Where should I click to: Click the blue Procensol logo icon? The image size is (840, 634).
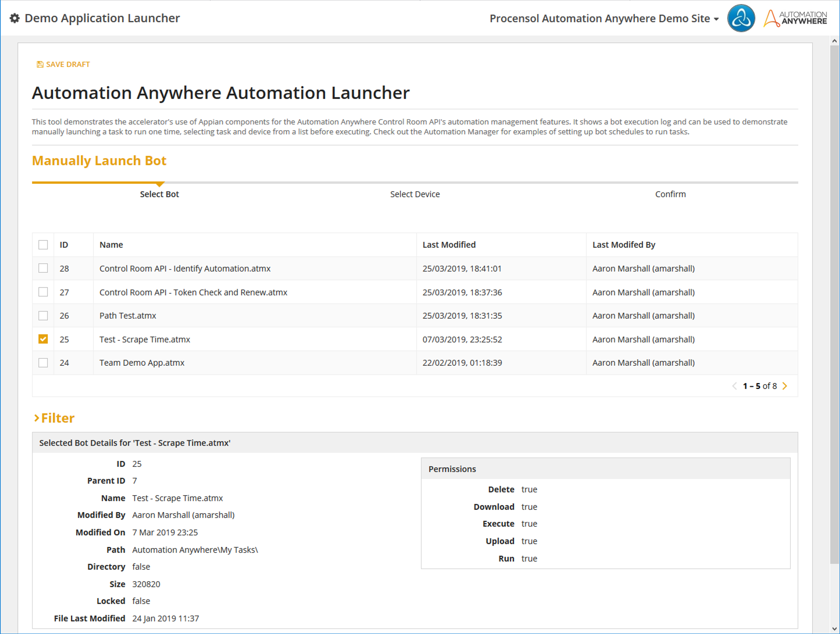741,18
